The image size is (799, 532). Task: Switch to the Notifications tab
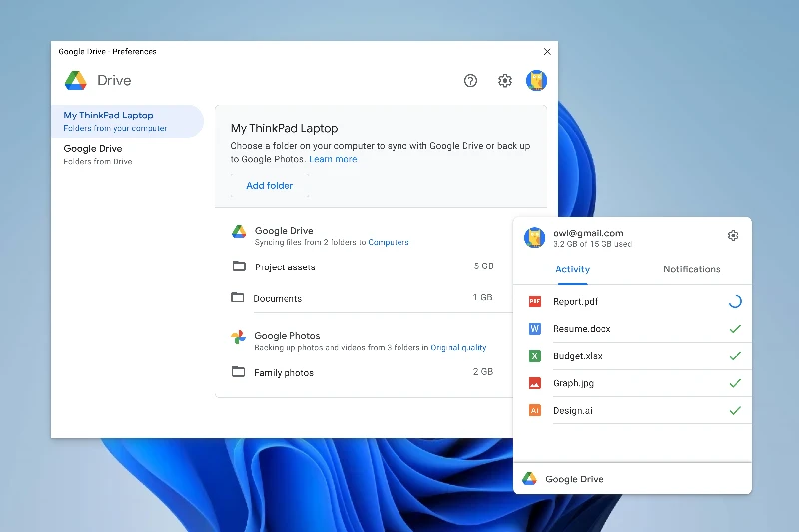(x=691, y=269)
